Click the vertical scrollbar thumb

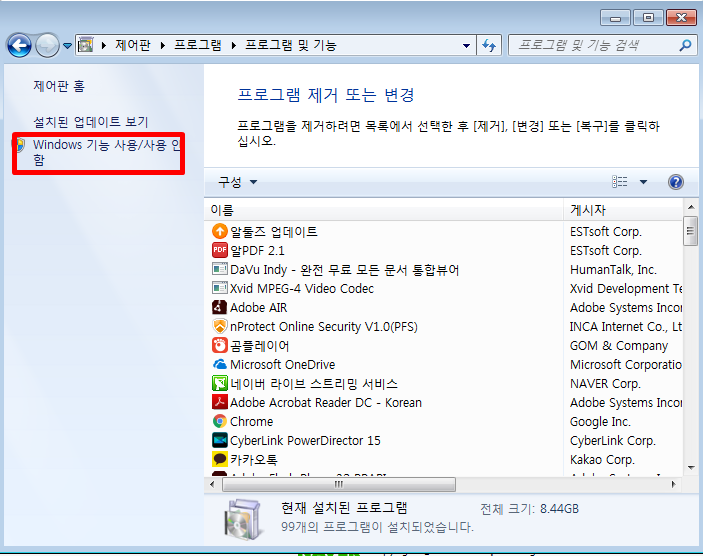click(x=690, y=231)
